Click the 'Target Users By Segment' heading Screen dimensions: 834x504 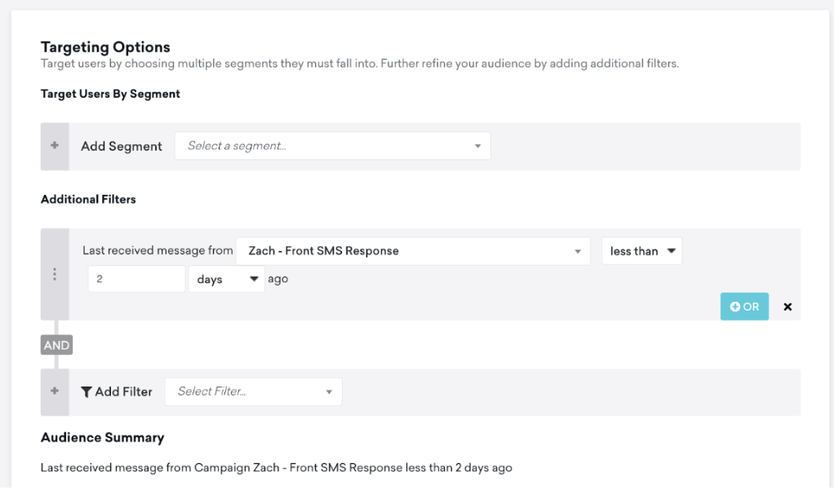pos(110,94)
